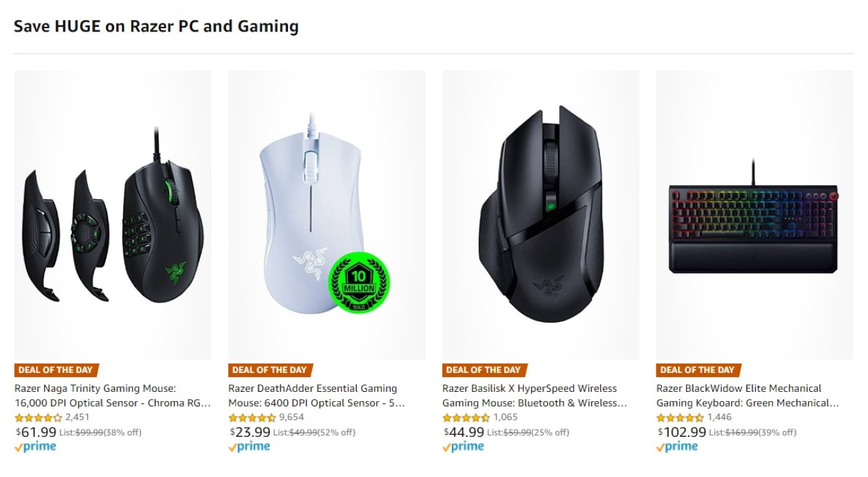Open the Razer BlackWidow Elite Mechanical Keyboard title

click(748, 395)
